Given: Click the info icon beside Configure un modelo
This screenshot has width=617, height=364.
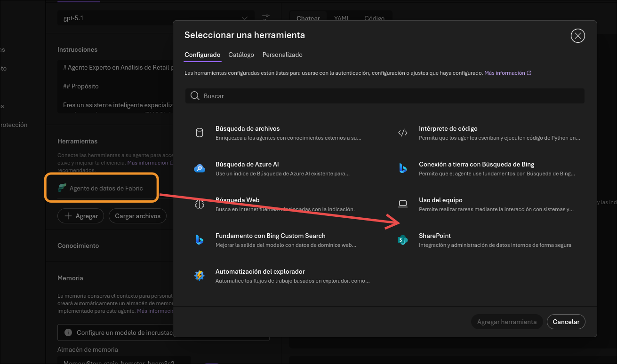Looking at the screenshot, I should pos(68,332).
